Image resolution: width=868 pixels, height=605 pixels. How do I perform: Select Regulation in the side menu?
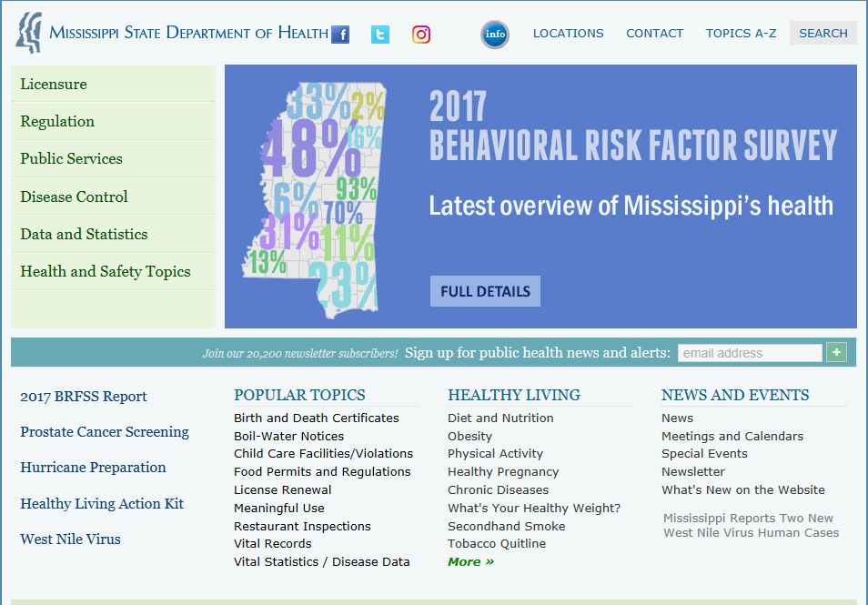[113, 121]
